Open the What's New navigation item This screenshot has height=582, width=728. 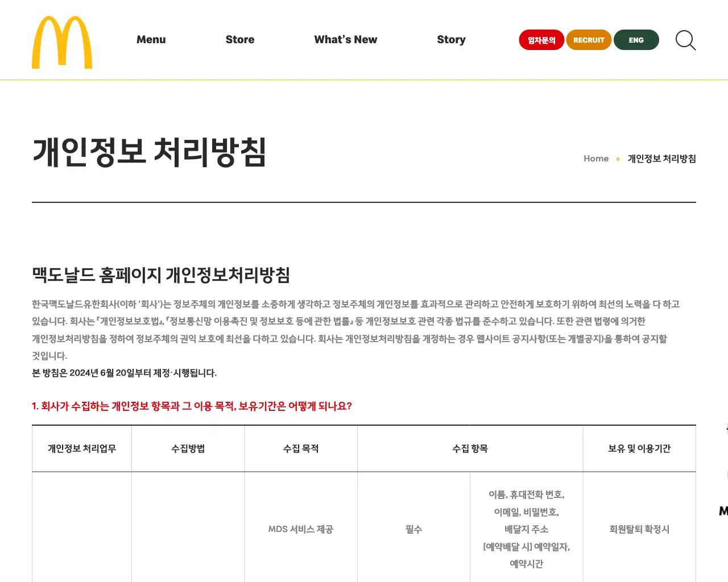pos(346,40)
